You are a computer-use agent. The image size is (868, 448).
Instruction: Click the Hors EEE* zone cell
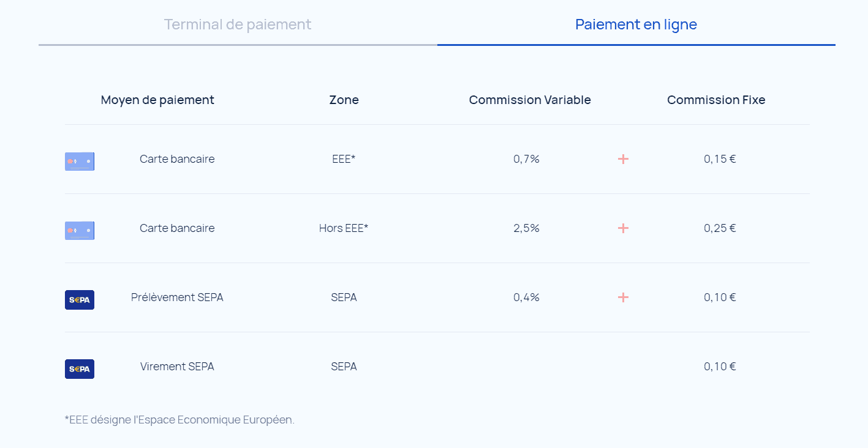tap(344, 228)
